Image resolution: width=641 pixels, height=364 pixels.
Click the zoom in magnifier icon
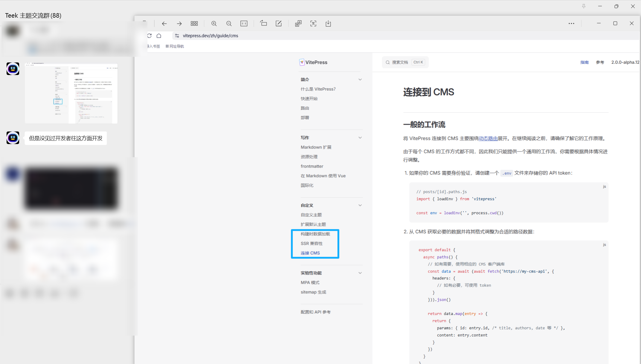pos(214,24)
